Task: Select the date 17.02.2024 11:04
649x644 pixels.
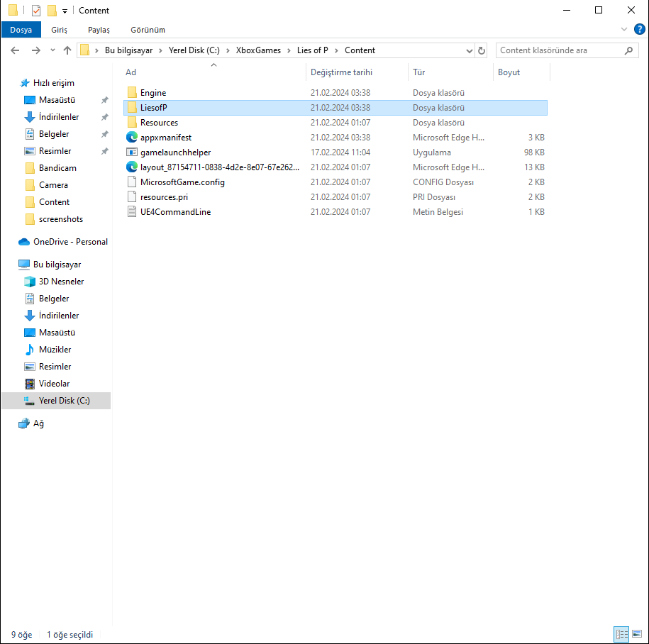Action: tap(340, 152)
